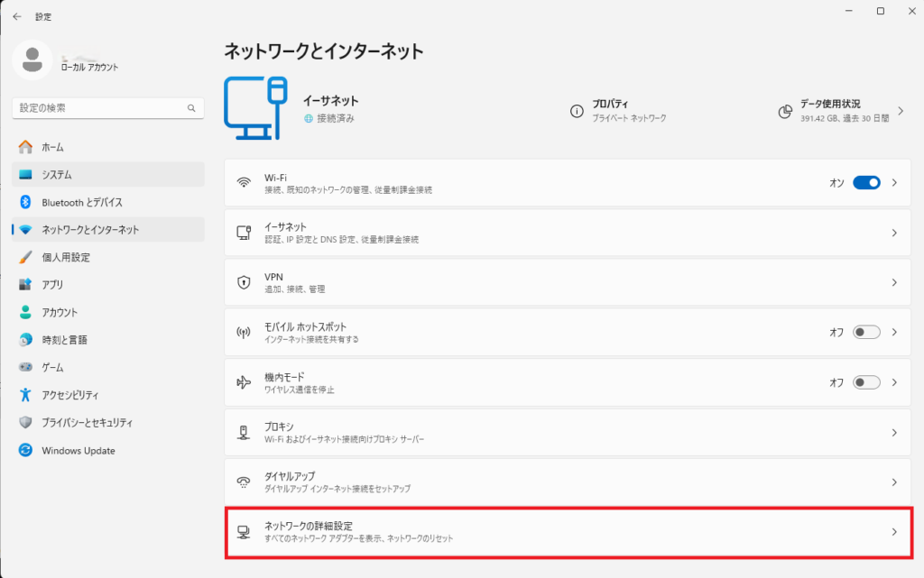The height and width of the screenshot is (578, 924).
Task: Expand Wi-Fi settings with chevron
Action: pos(894,183)
